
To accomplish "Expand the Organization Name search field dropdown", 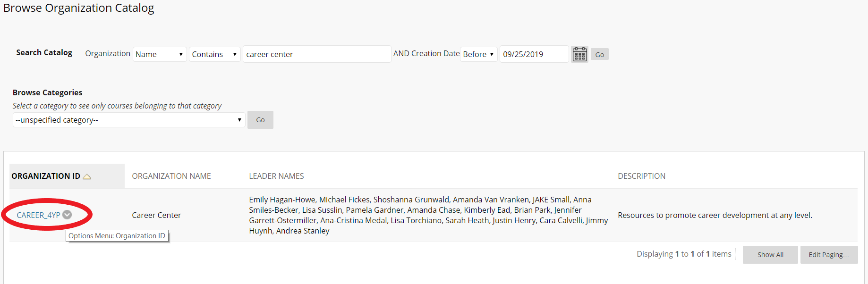I will click(160, 54).
